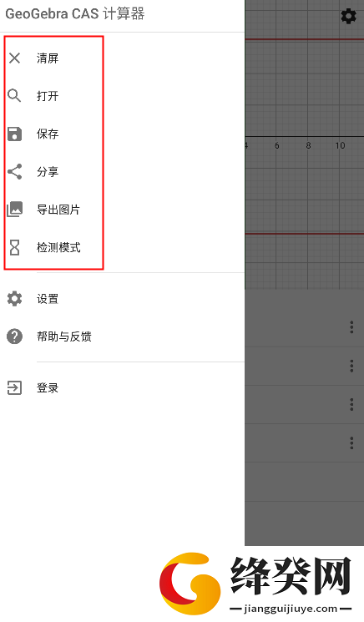
Task: Select 保存 to save the file
Action: point(48,134)
